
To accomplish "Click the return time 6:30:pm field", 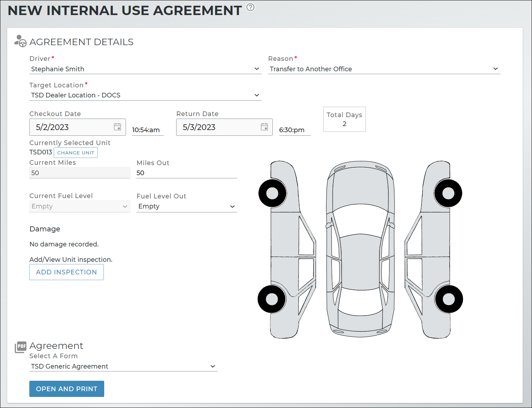I will [x=295, y=130].
